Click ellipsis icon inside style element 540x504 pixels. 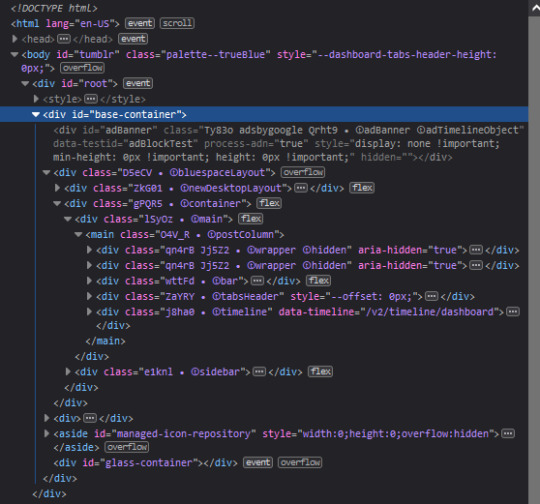tap(91, 99)
